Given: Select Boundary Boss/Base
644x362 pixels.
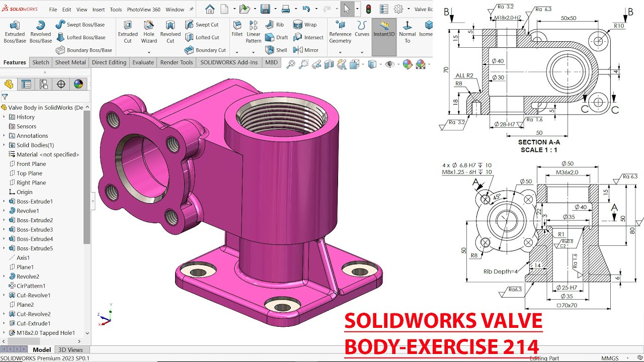Looking at the screenshot, I should 84,50.
